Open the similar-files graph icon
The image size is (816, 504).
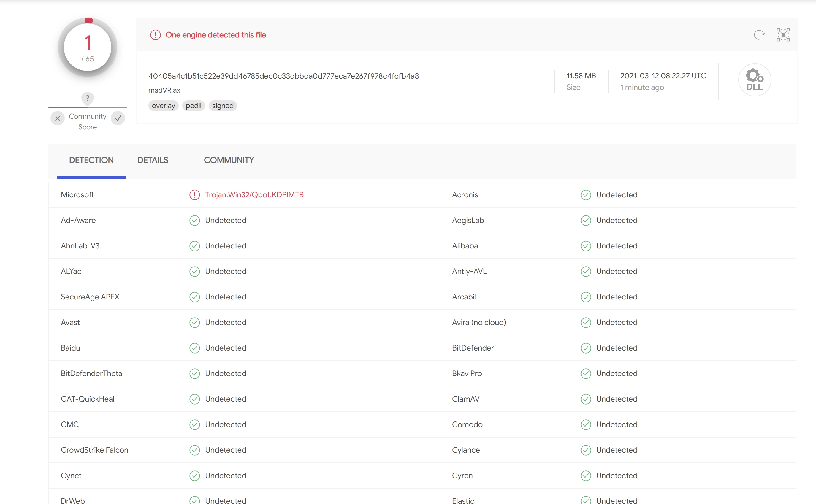[x=783, y=35]
